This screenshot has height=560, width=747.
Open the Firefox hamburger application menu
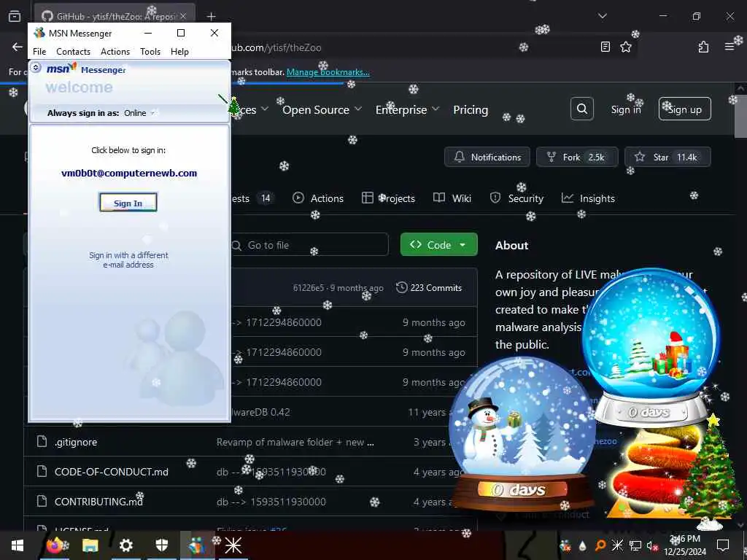(x=729, y=47)
